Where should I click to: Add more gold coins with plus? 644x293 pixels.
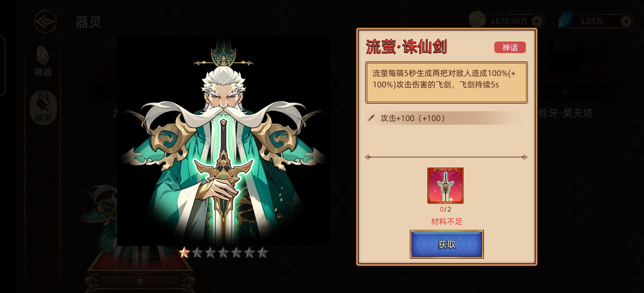tap(537, 21)
